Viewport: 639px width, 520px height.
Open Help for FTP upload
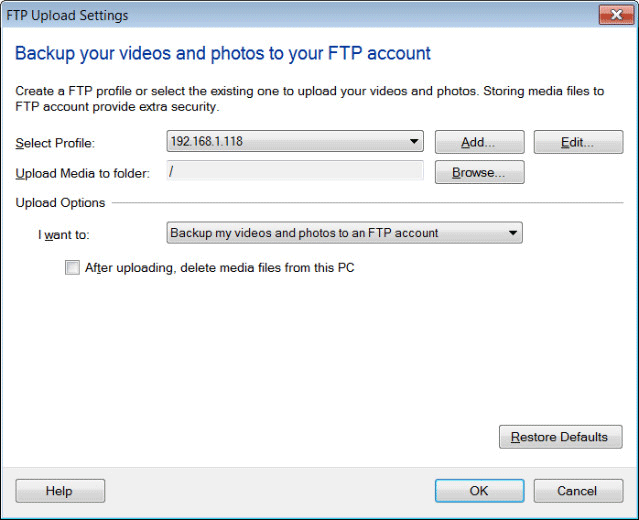[60, 490]
